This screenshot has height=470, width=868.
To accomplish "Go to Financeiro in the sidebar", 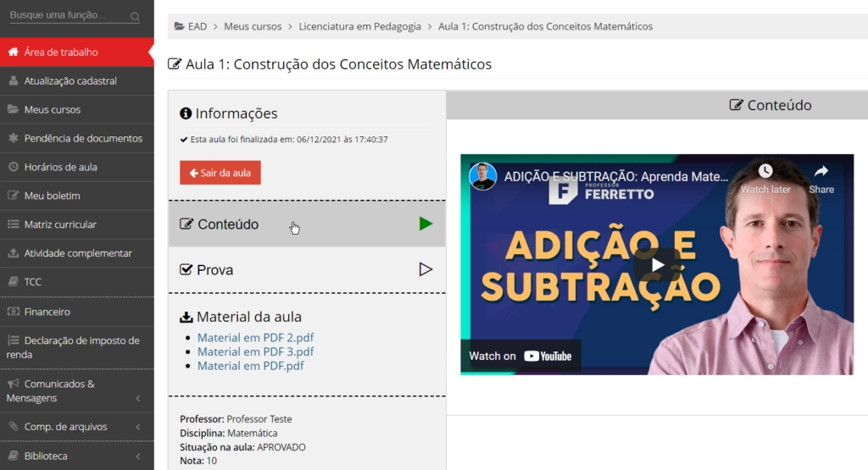I will pyautogui.click(x=47, y=312).
